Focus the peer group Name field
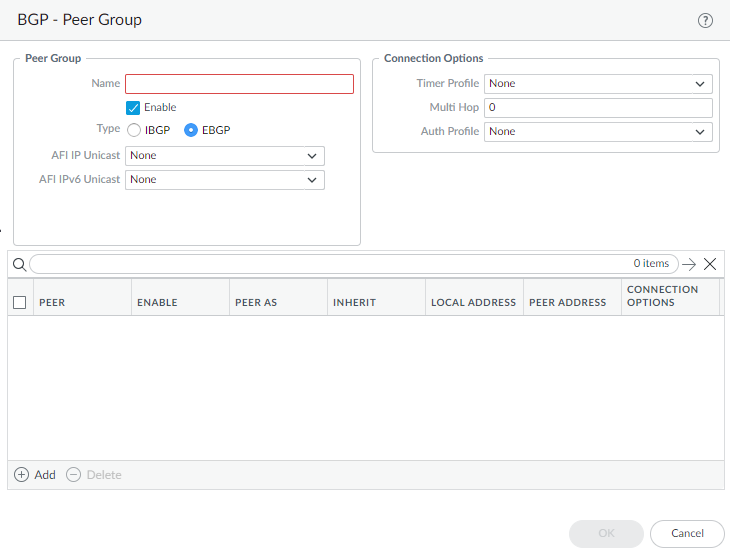This screenshot has height=560, width=730. click(239, 84)
